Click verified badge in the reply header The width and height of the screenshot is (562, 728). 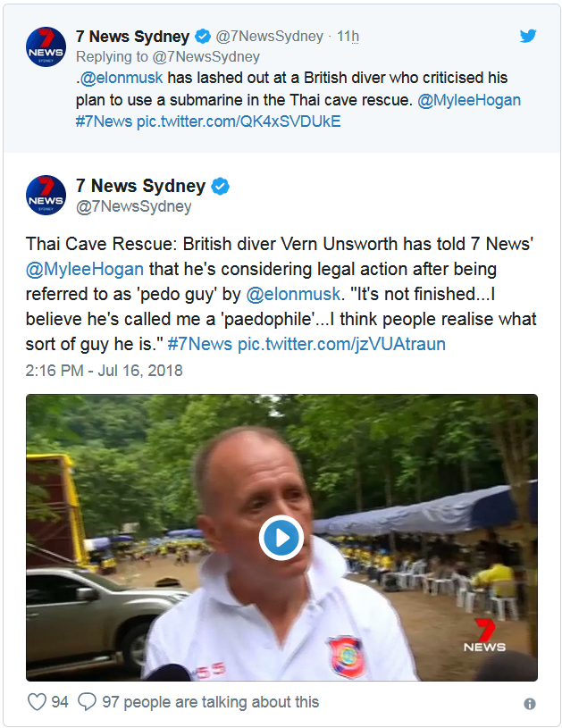coord(203,37)
